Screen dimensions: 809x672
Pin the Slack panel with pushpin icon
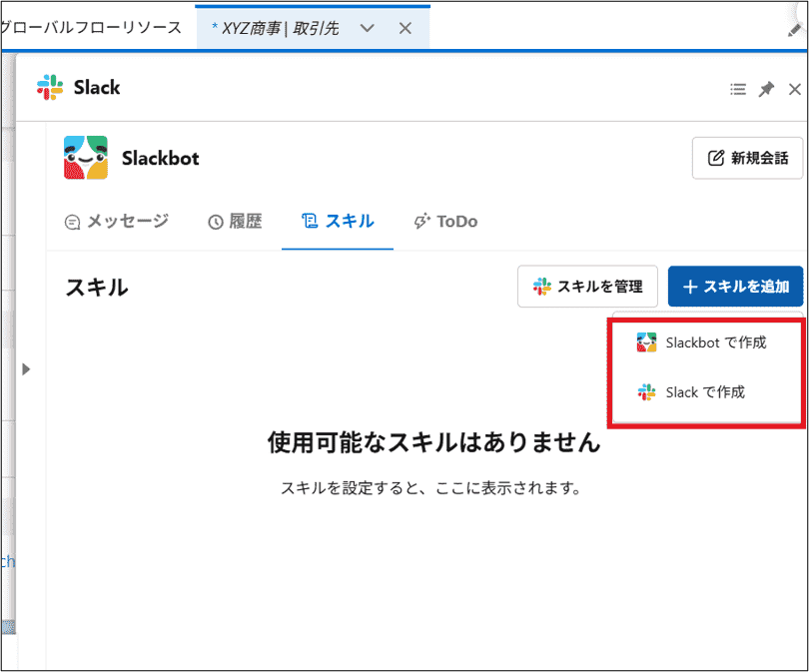pos(766,89)
